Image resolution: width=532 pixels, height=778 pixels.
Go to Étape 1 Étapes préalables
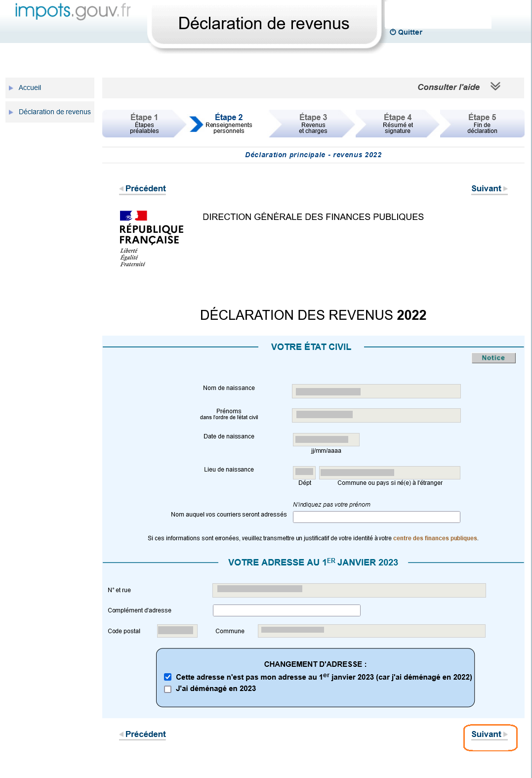144,124
